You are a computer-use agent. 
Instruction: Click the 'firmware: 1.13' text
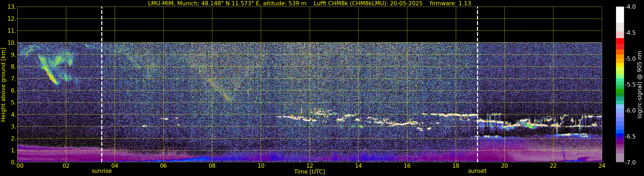click(x=450, y=3)
